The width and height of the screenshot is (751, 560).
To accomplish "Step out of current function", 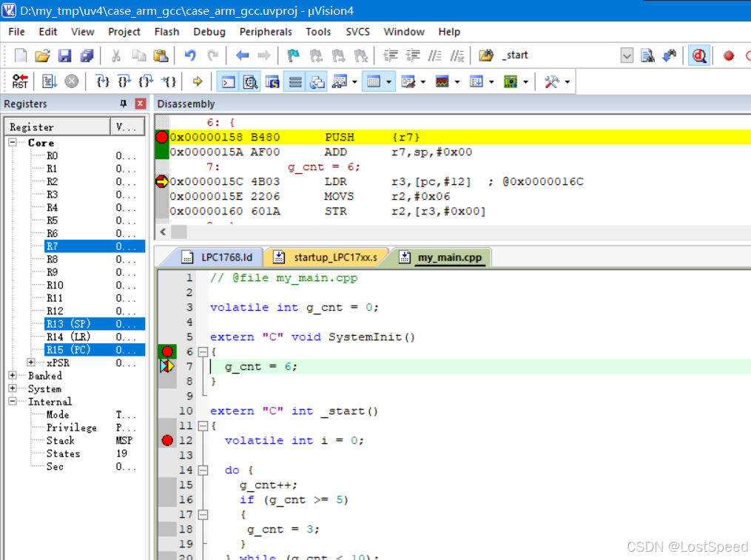I will coord(146,81).
